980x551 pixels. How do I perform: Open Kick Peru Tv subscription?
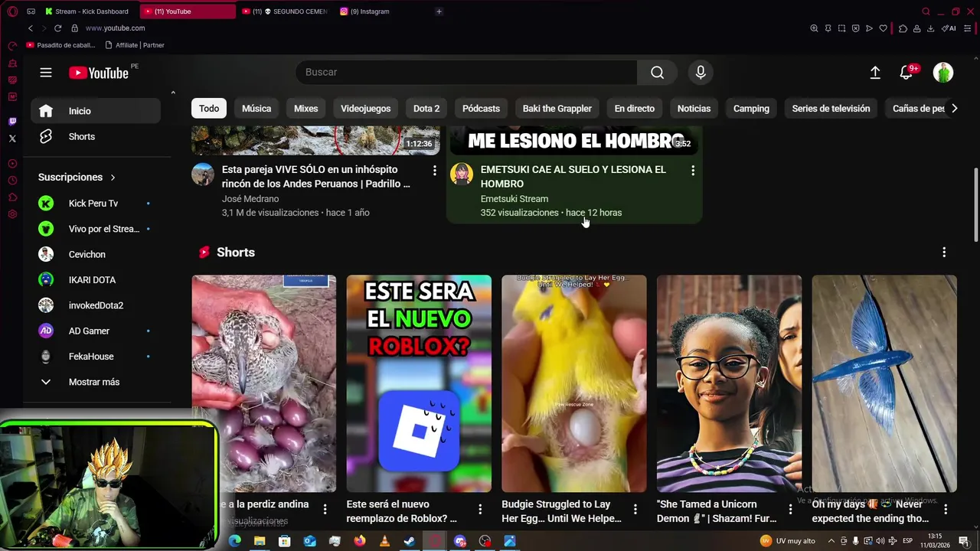coord(96,204)
